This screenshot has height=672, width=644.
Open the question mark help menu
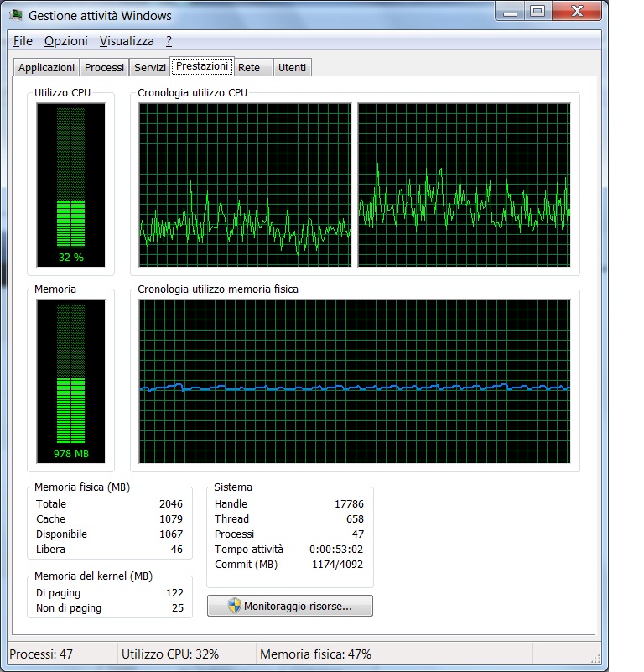click(x=169, y=41)
